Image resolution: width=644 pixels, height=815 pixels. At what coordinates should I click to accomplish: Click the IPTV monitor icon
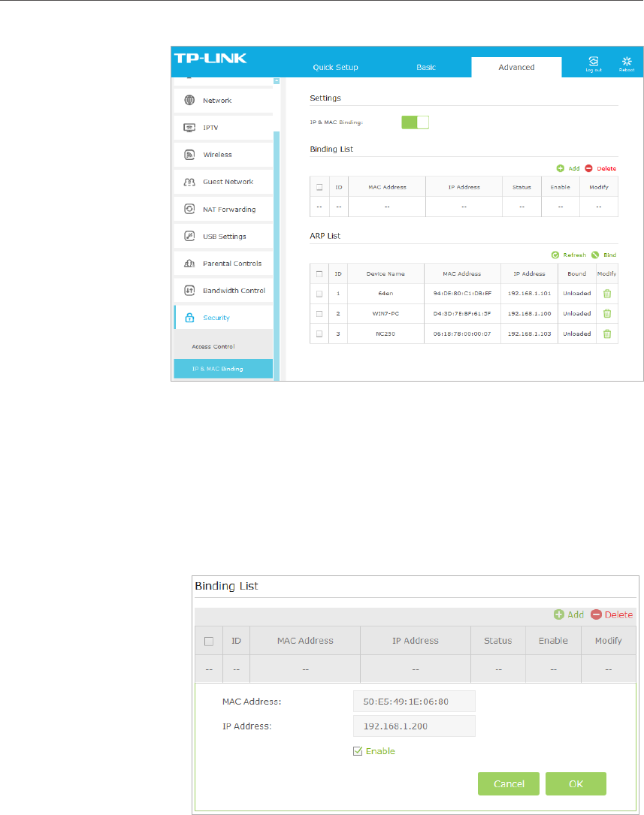189,128
